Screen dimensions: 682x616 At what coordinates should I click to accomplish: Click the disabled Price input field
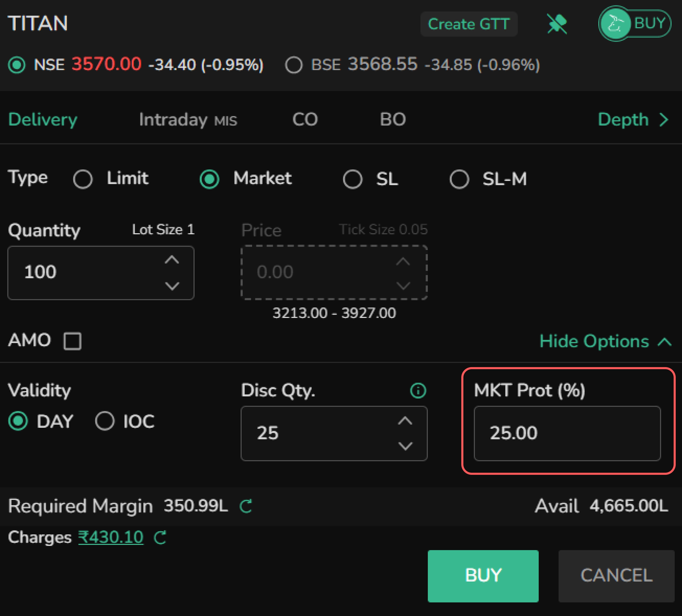coord(334,273)
